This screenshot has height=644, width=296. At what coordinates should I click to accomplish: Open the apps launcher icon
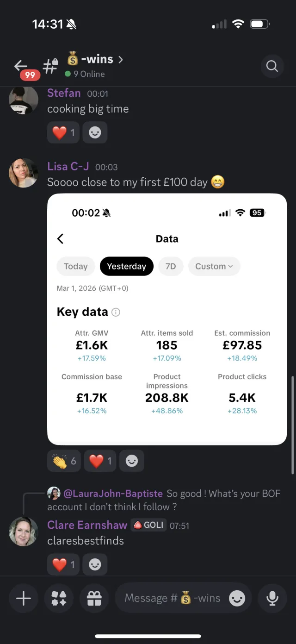(x=59, y=598)
